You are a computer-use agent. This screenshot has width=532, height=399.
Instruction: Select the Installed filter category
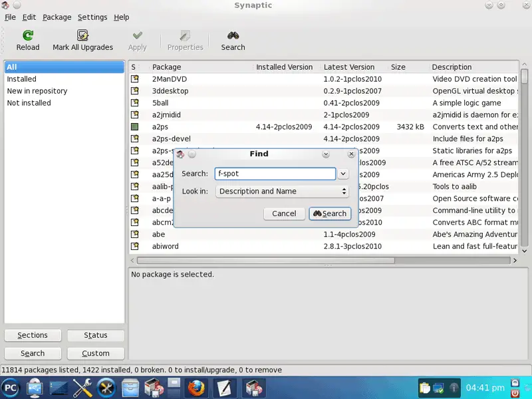point(65,79)
